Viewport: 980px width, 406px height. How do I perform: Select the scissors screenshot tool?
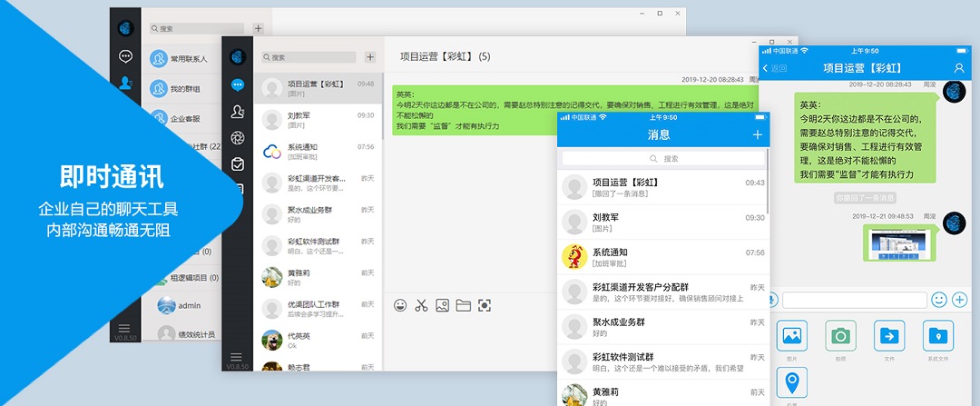421,305
